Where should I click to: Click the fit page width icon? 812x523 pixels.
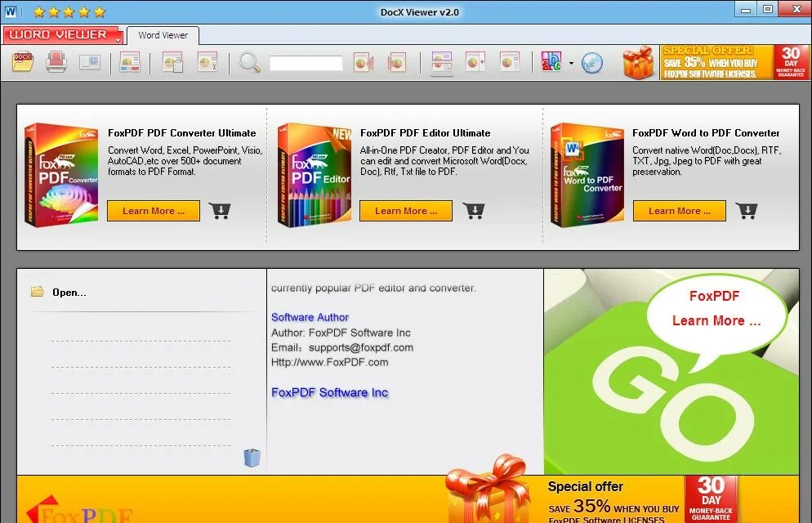pos(475,61)
